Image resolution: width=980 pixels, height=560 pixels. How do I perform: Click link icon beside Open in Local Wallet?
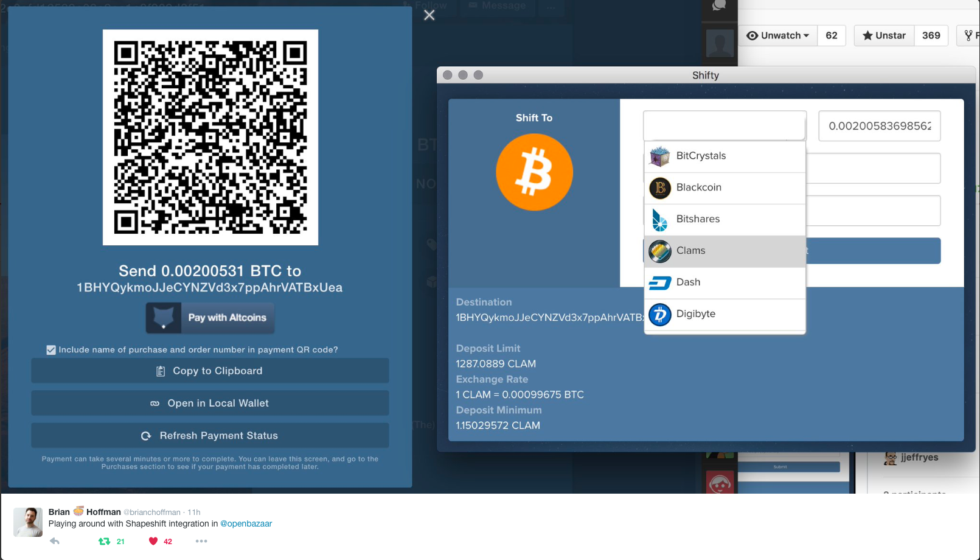[155, 404]
